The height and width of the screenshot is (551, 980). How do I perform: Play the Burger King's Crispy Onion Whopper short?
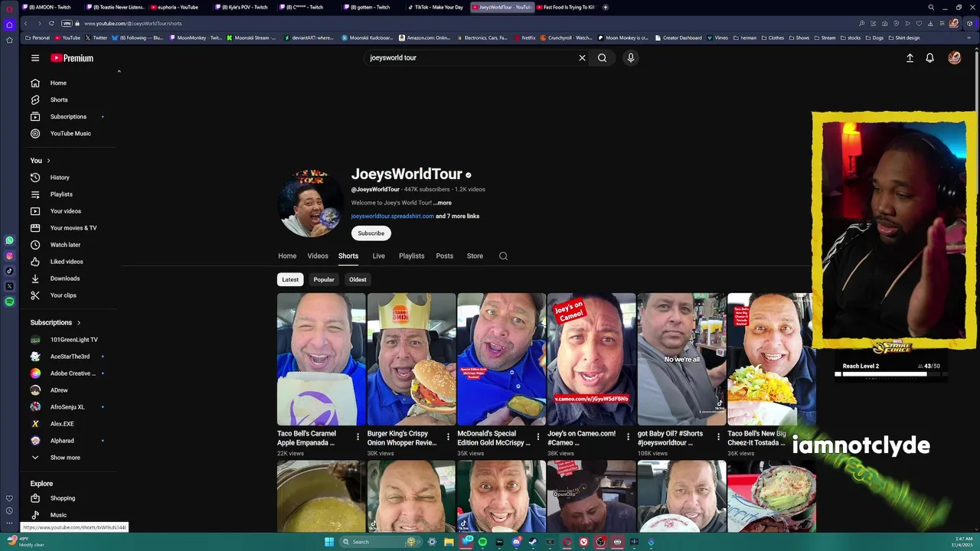click(411, 360)
